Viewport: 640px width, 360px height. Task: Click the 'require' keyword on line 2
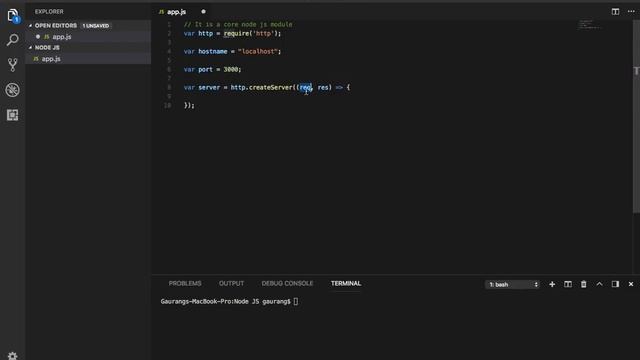tap(236, 33)
